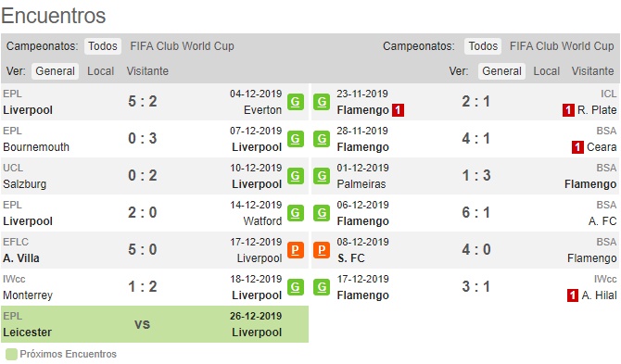The height and width of the screenshot is (364, 621).
Task: Click green G badge for Liverpool vs Everton
Action: point(296,102)
